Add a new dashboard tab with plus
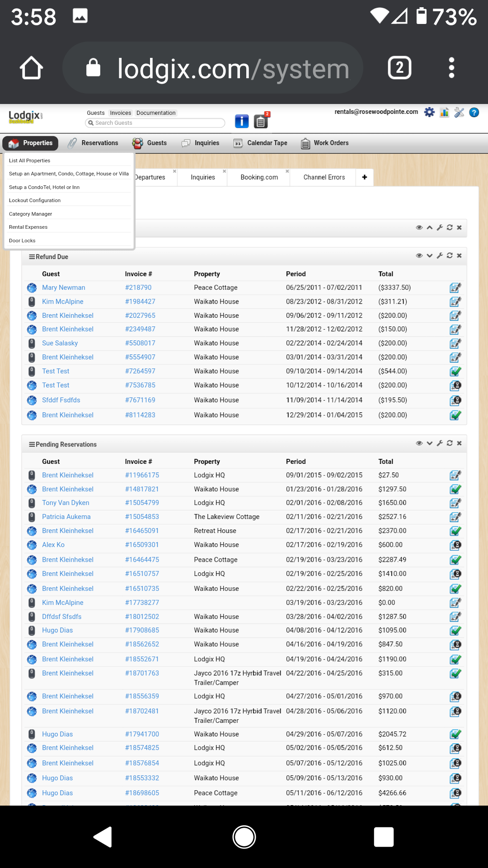This screenshot has height=868, width=488. pyautogui.click(x=365, y=177)
